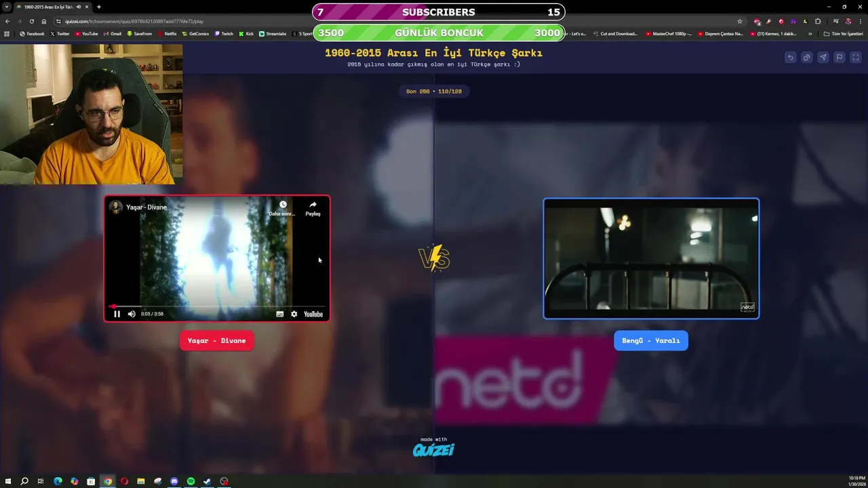Mute the tab via its speaker icon
This screenshot has height=488, width=868.
click(79, 7)
